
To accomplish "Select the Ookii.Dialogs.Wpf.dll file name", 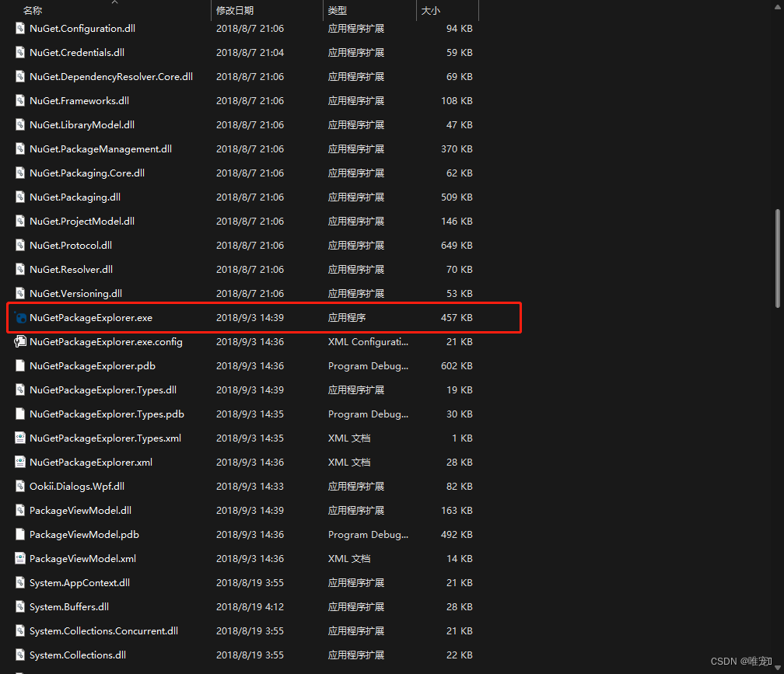I will tap(77, 486).
